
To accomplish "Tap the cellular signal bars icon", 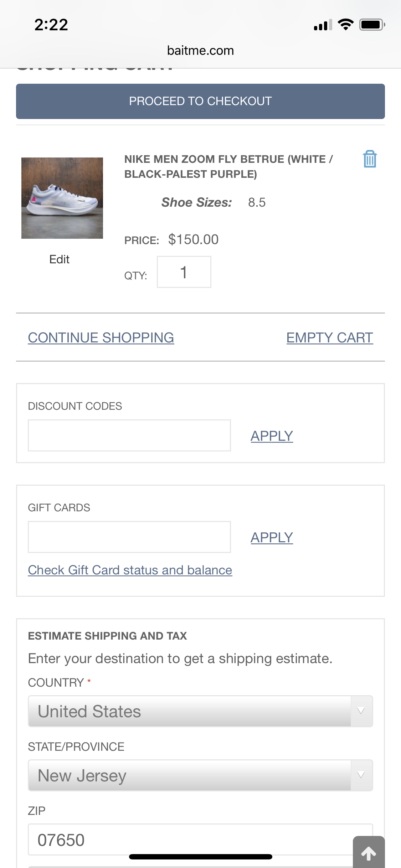I will [x=323, y=25].
